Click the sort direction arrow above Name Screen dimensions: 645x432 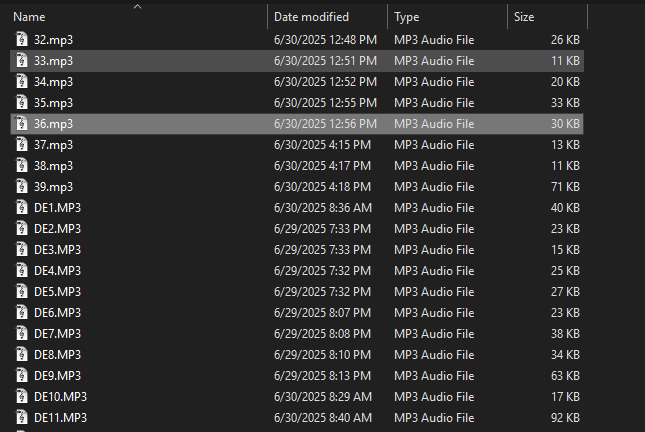[137, 6]
